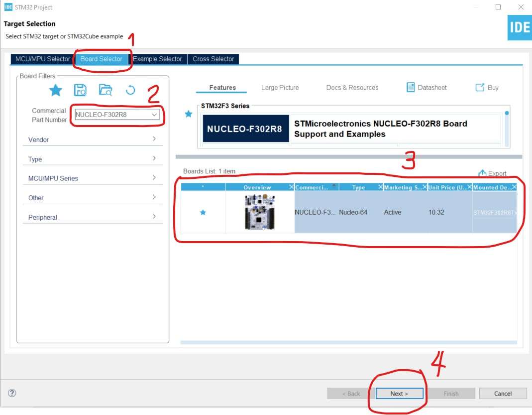The width and height of the screenshot is (532, 415).
Task: Click the favorites star filter icon
Action: point(56,90)
